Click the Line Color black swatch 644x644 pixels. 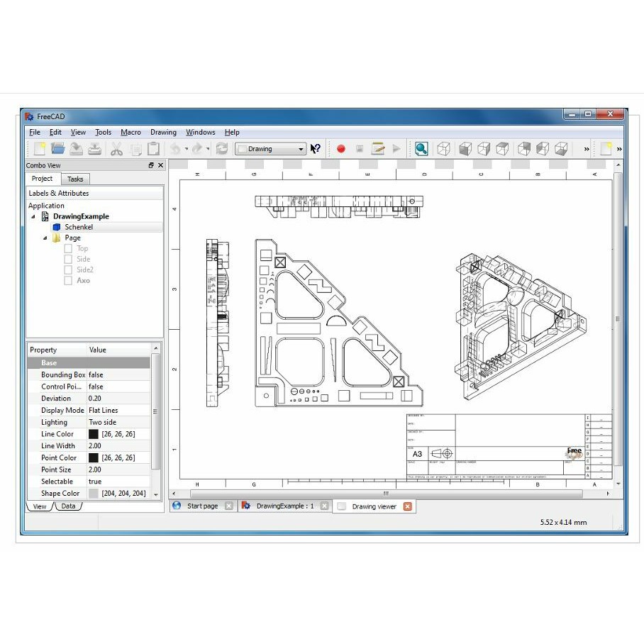[x=94, y=434]
